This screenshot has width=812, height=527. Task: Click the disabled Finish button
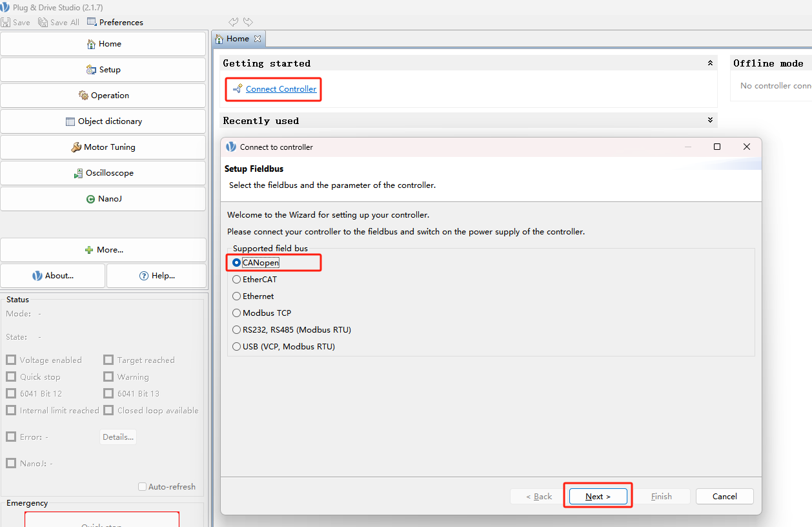662,496
